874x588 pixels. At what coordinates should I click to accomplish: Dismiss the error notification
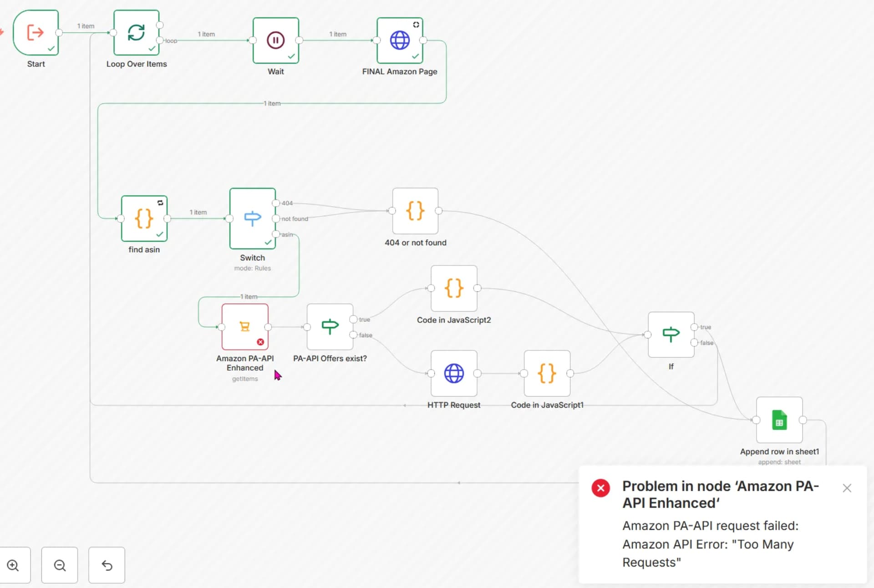[847, 488]
